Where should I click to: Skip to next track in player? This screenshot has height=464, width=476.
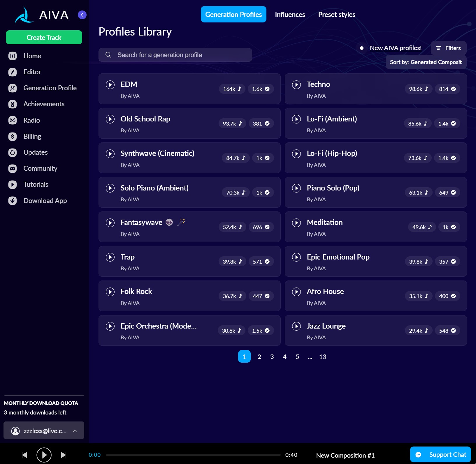tap(64, 455)
